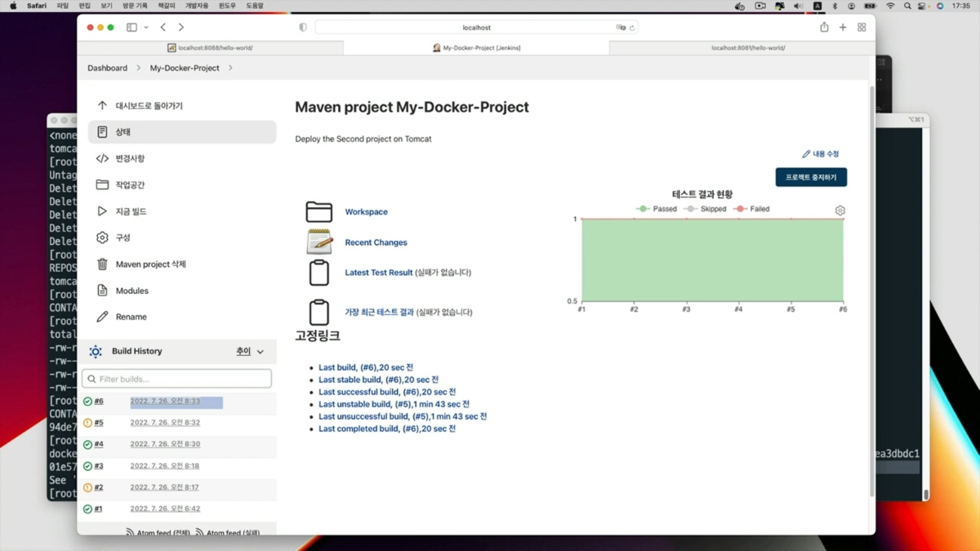Viewport: 980px width, 551px height.
Task: Toggle the Passed series in the chart legend
Action: pyautogui.click(x=657, y=209)
